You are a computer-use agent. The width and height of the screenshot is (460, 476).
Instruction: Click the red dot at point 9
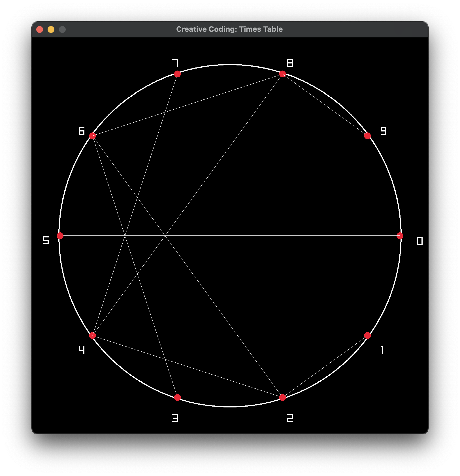pyautogui.click(x=367, y=136)
